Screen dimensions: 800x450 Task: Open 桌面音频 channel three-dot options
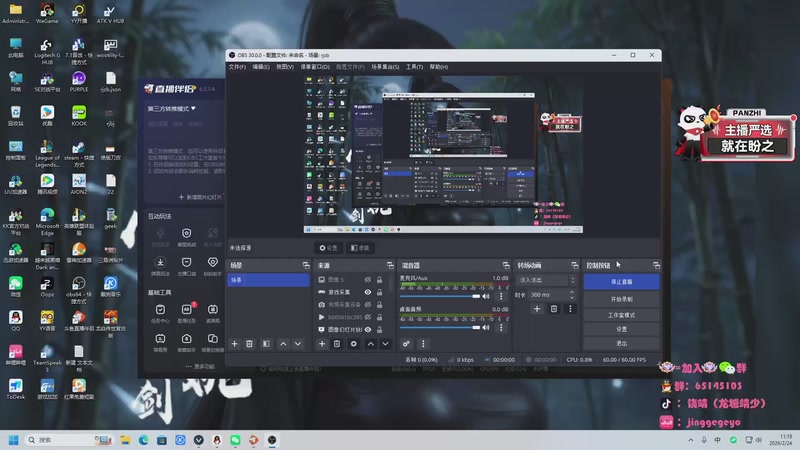pyautogui.click(x=501, y=328)
